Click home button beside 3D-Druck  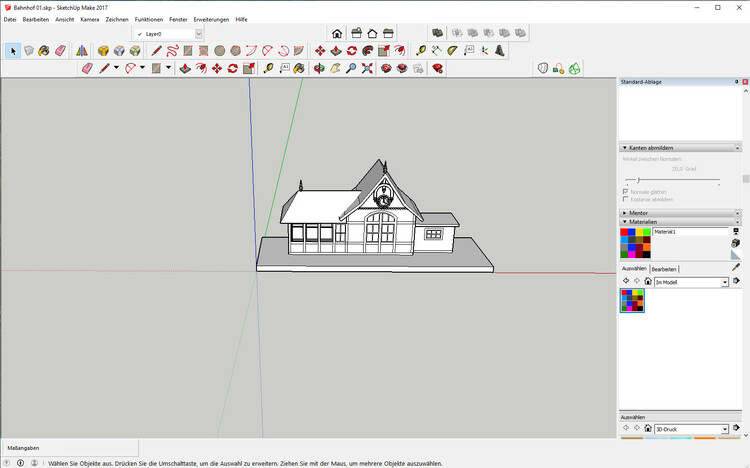coord(648,428)
